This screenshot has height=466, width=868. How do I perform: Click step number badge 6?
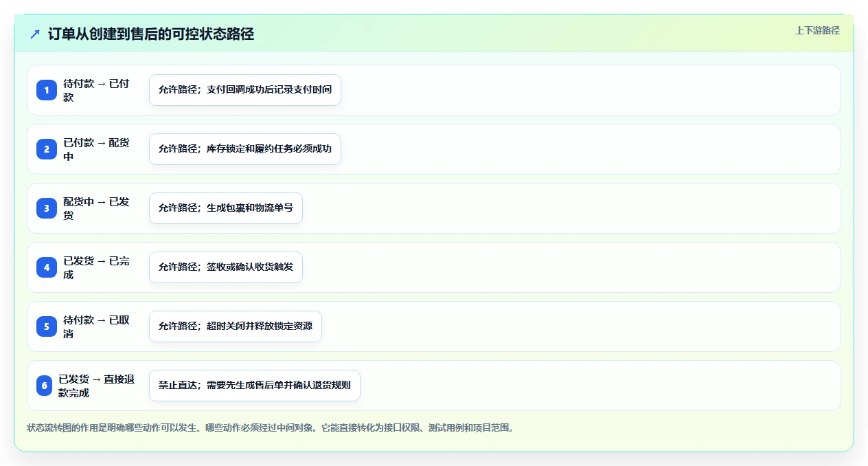click(45, 386)
